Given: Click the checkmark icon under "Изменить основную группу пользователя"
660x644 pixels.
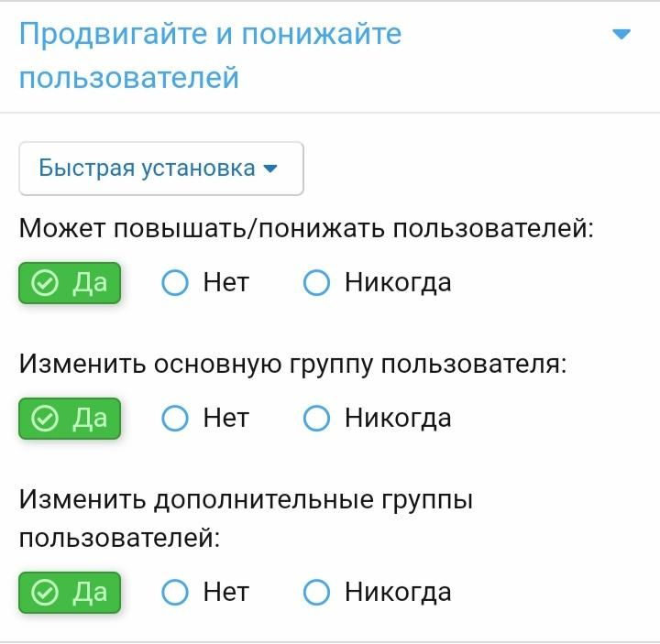Looking at the screenshot, I should [44, 419].
